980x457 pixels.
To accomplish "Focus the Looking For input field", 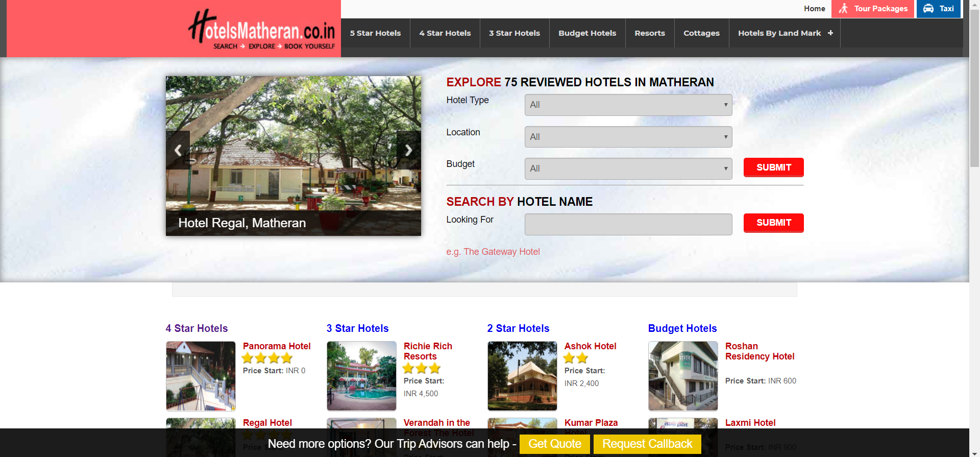I will tap(628, 224).
